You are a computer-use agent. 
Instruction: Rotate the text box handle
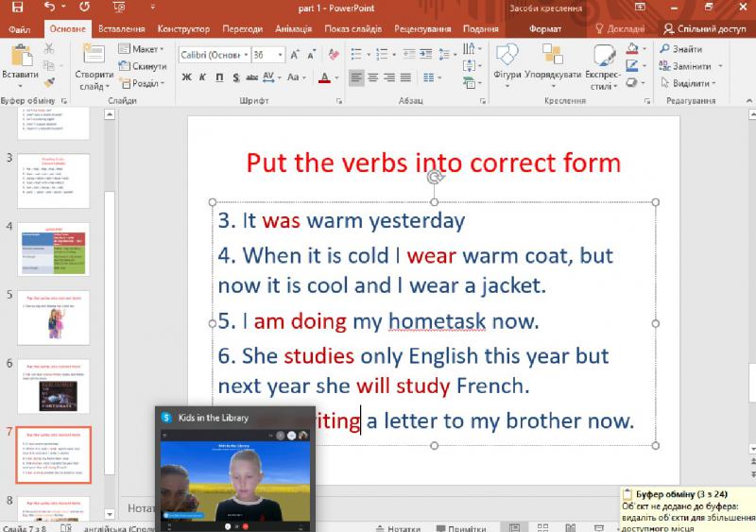435,177
